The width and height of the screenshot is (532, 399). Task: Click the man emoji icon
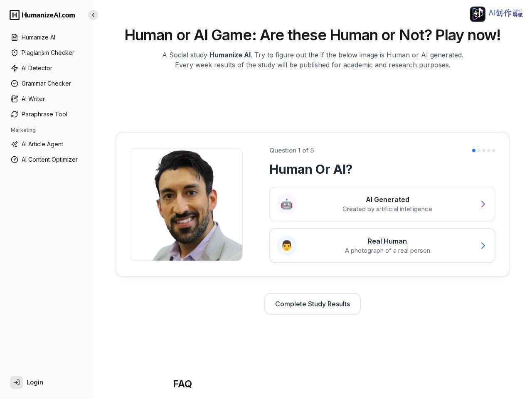(x=287, y=246)
